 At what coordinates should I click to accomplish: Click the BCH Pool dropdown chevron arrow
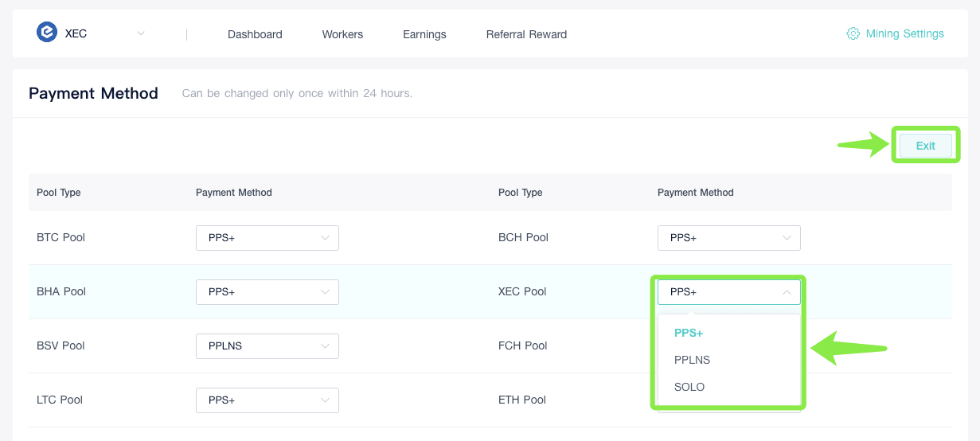point(787,238)
